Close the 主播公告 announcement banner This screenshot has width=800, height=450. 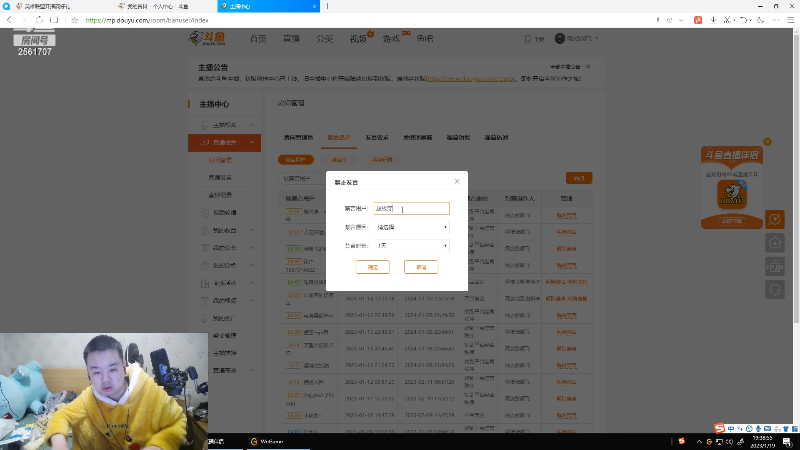pyautogui.click(x=588, y=66)
